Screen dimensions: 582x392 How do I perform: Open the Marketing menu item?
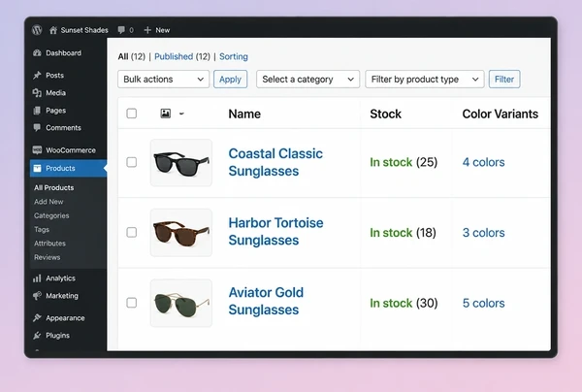(62, 296)
